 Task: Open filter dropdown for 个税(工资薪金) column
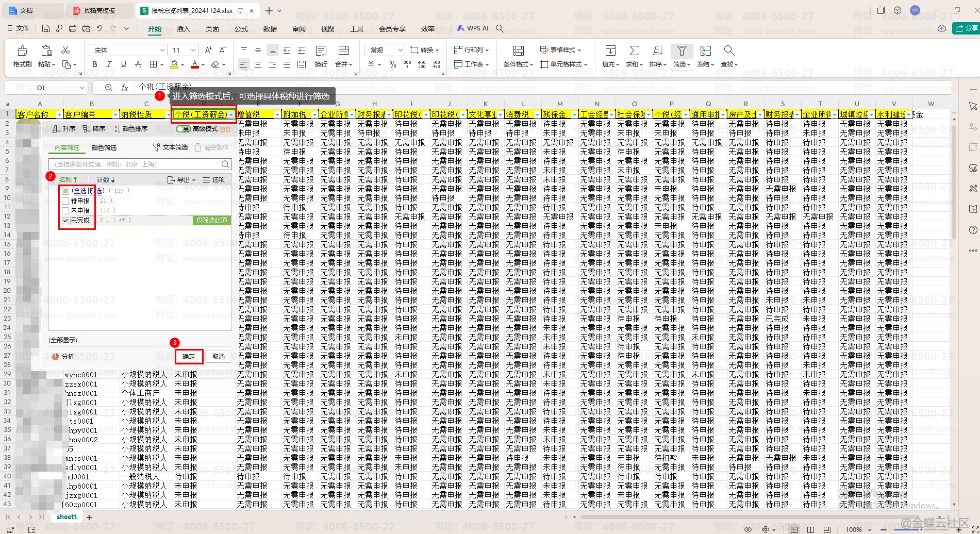tap(231, 114)
